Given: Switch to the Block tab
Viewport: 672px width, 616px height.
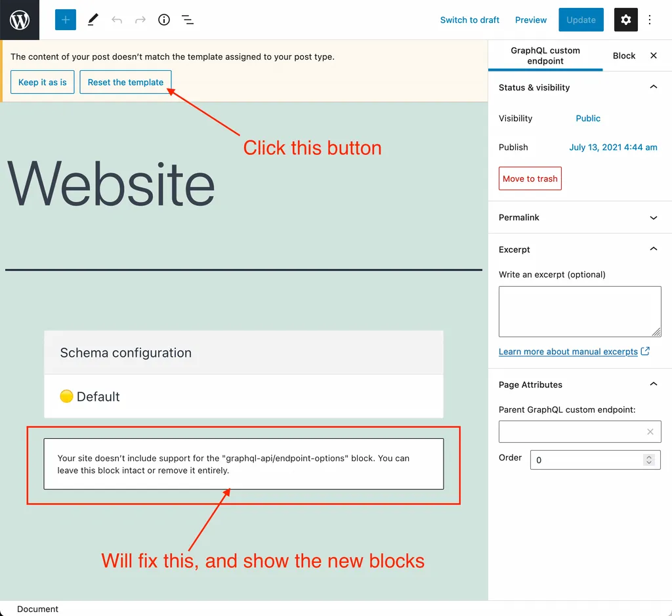Looking at the screenshot, I should pos(624,56).
